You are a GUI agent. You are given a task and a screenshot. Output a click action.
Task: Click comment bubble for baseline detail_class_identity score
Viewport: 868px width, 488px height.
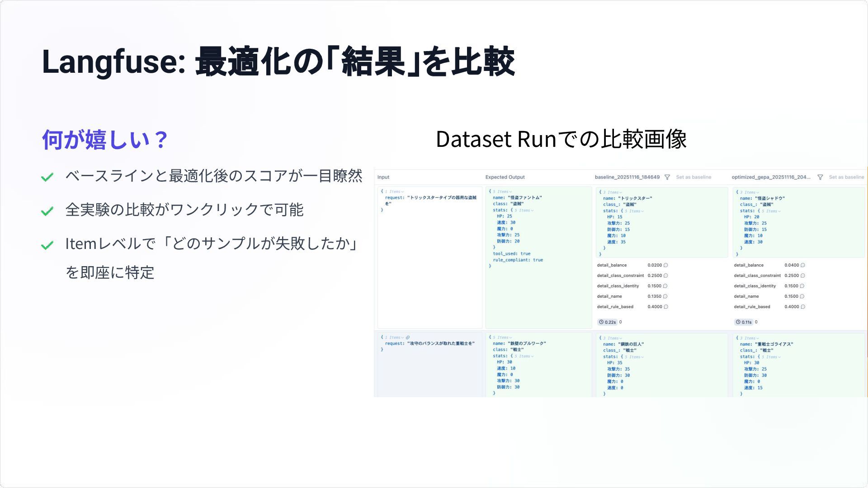pos(665,286)
